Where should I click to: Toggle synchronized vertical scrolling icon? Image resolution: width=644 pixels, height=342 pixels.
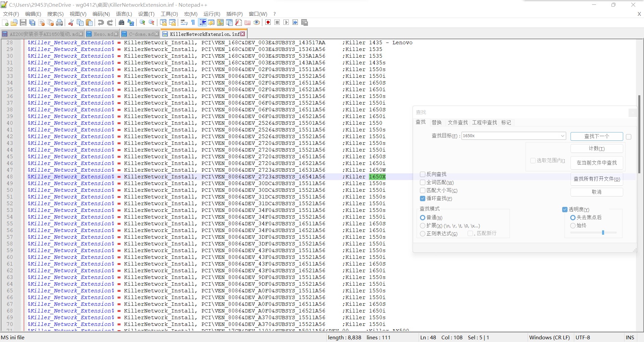[x=163, y=22]
